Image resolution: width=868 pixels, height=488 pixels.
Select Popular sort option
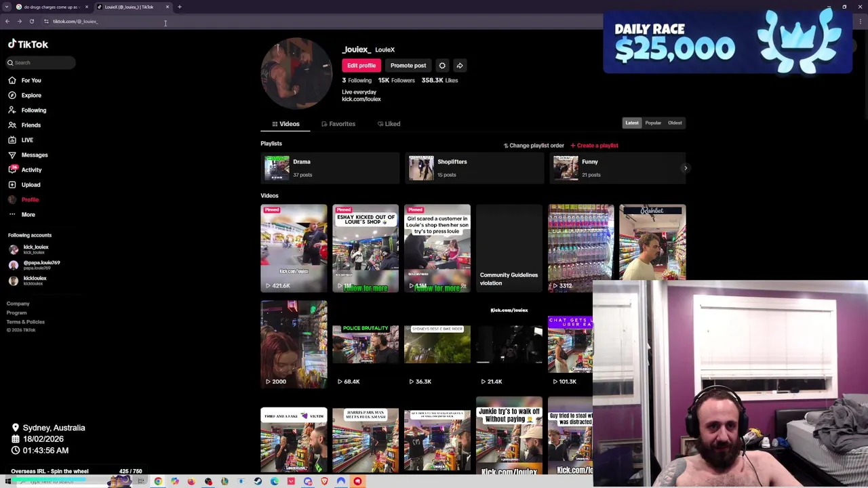coord(653,123)
